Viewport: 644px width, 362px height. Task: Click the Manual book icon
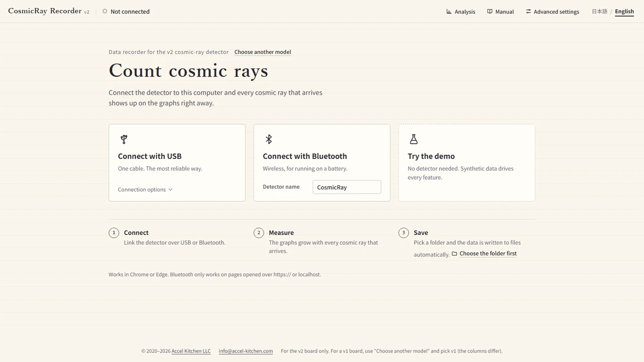(x=490, y=11)
